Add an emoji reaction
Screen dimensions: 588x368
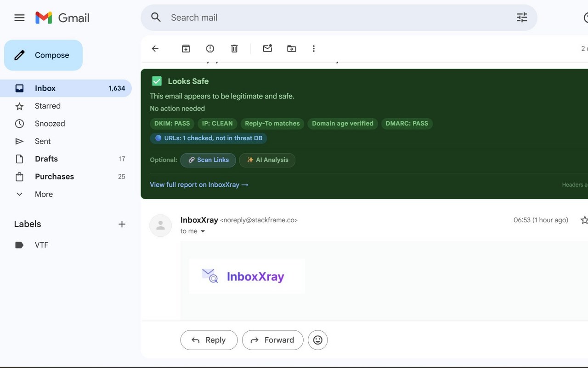pyautogui.click(x=318, y=340)
